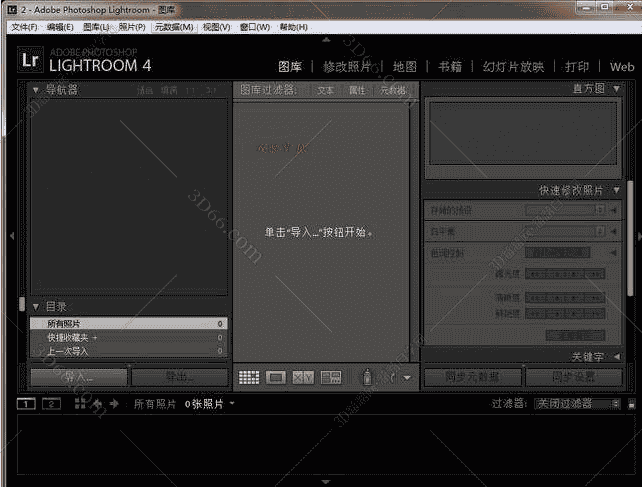Open the 文件(F) menu
This screenshot has width=642, height=487.
24,27
